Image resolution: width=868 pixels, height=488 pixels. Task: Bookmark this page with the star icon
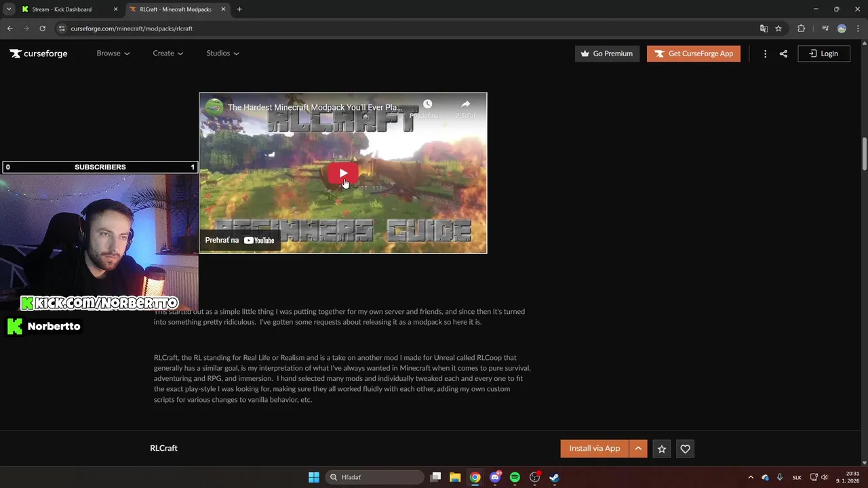778,28
